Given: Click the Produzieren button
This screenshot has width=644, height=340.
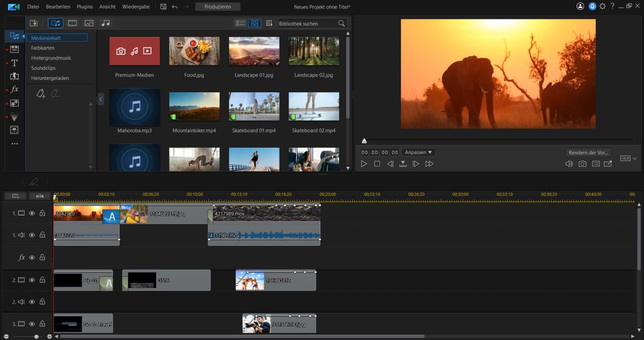Looking at the screenshot, I should point(218,6).
